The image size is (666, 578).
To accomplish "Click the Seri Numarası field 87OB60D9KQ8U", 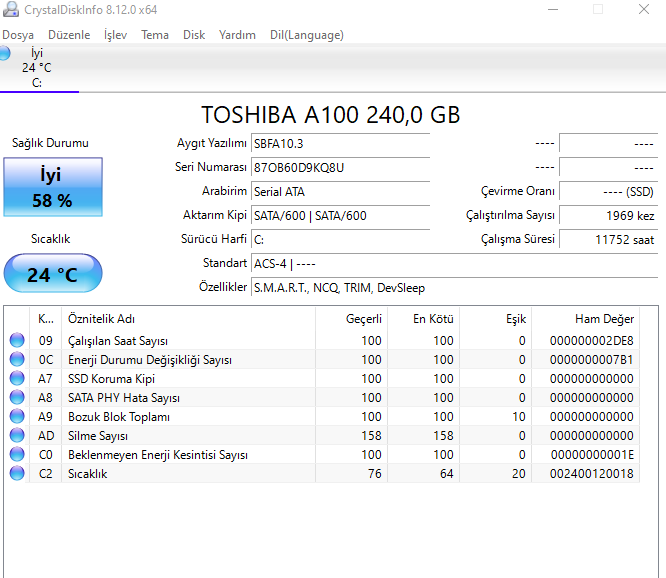I will tap(341, 167).
